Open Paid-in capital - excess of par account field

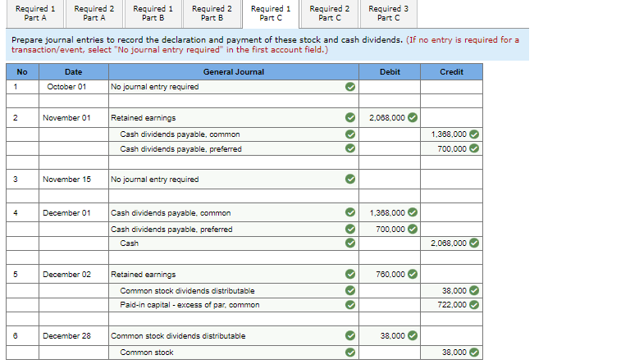[x=234, y=305]
